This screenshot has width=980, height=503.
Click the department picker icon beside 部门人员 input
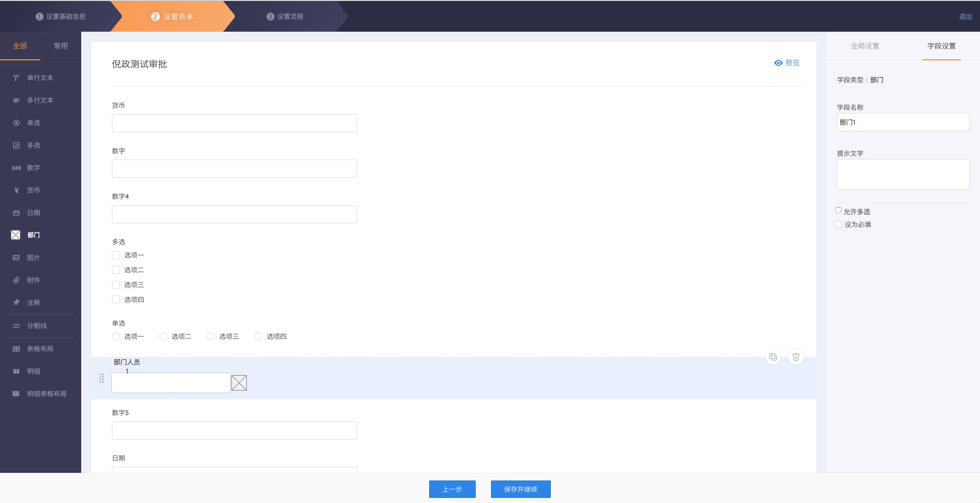point(239,383)
